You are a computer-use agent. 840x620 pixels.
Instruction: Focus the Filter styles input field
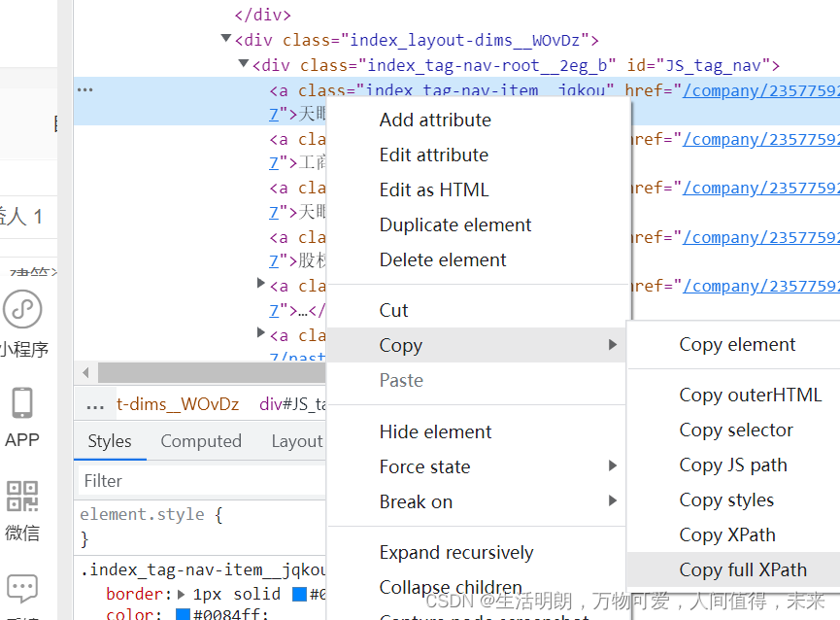tap(202, 481)
